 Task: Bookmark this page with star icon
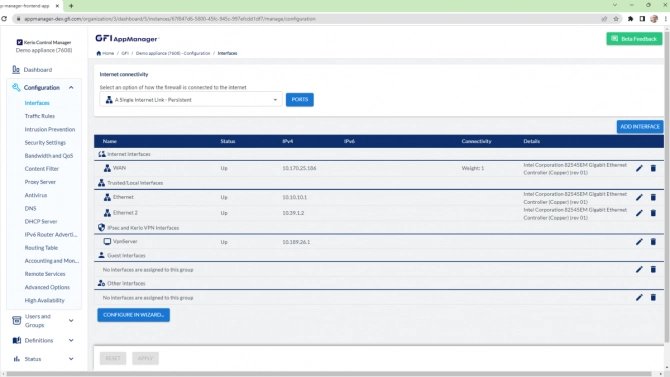(616, 19)
